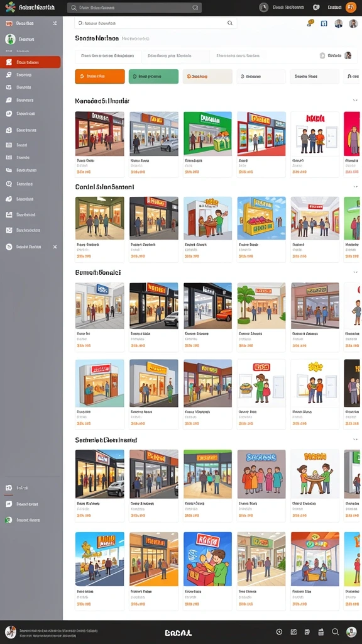
Task: Click the round avatar at the bottom bar's left end
Action: tap(11, 632)
